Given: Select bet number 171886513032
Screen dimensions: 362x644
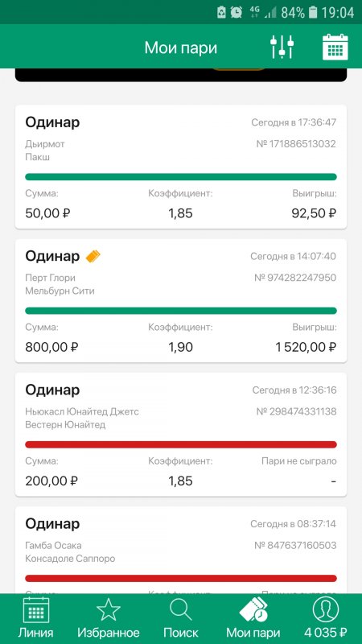Looking at the screenshot, I should point(296,144).
